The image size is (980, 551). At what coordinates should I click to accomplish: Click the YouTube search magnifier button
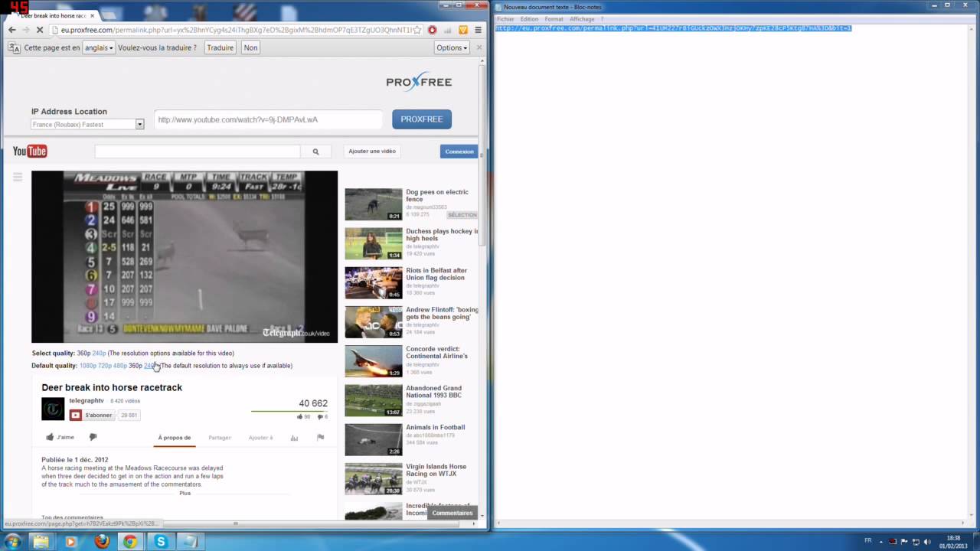315,152
